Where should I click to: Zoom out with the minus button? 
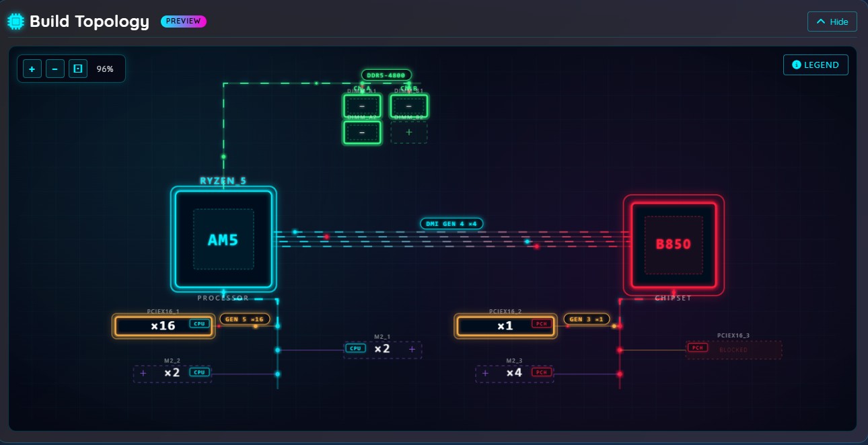55,69
